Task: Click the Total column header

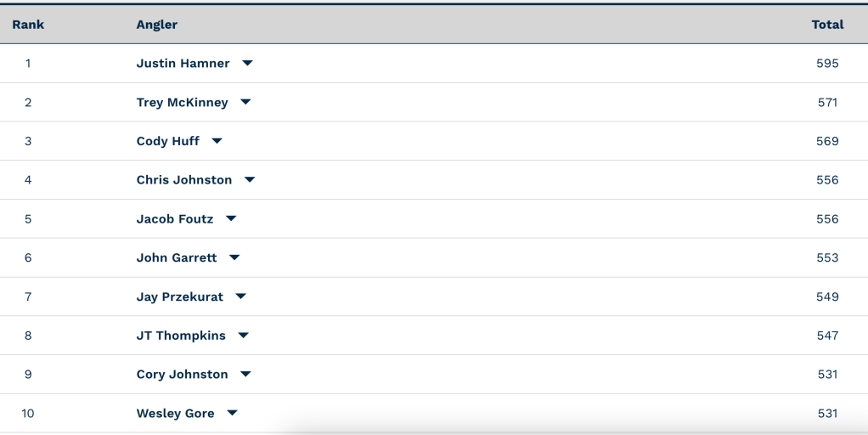Action: coord(827,25)
